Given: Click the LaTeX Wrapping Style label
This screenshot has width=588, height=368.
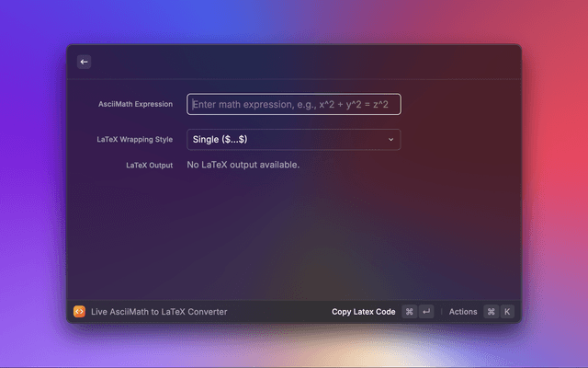Looking at the screenshot, I should coord(134,140).
